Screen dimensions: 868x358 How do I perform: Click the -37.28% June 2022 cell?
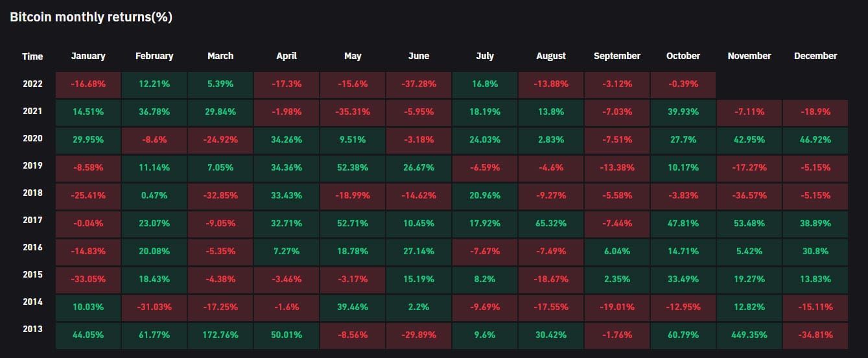(419, 85)
